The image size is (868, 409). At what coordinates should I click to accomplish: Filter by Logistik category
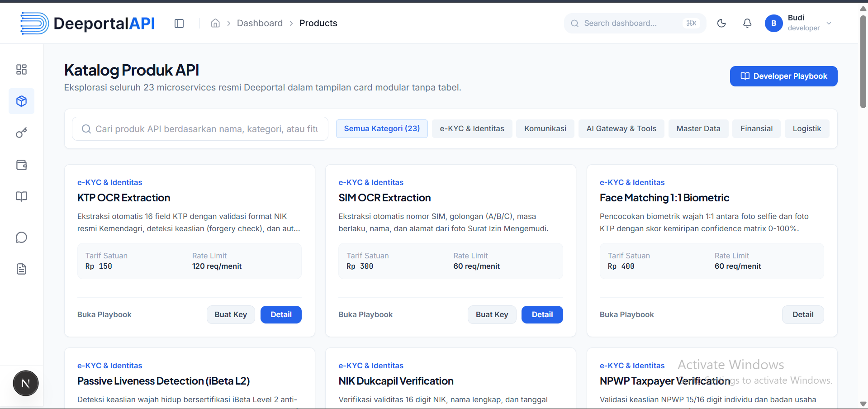(x=806, y=128)
